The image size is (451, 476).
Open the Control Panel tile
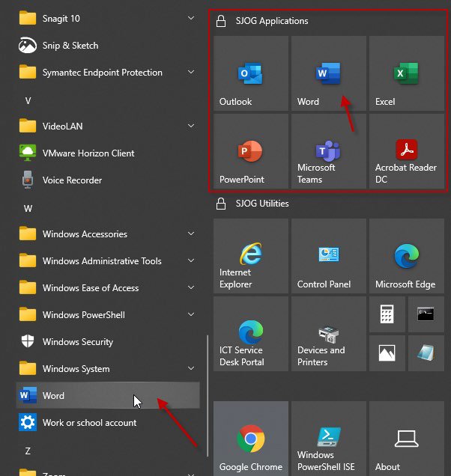[329, 256]
